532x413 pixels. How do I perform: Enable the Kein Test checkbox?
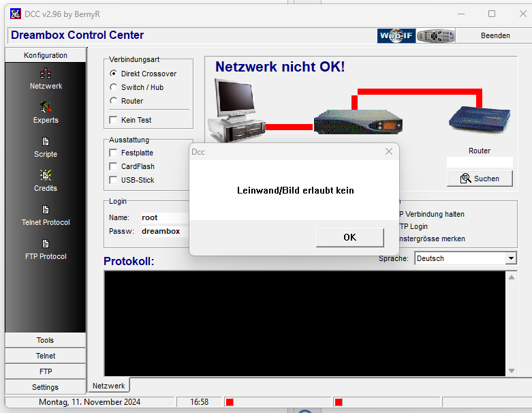(113, 120)
